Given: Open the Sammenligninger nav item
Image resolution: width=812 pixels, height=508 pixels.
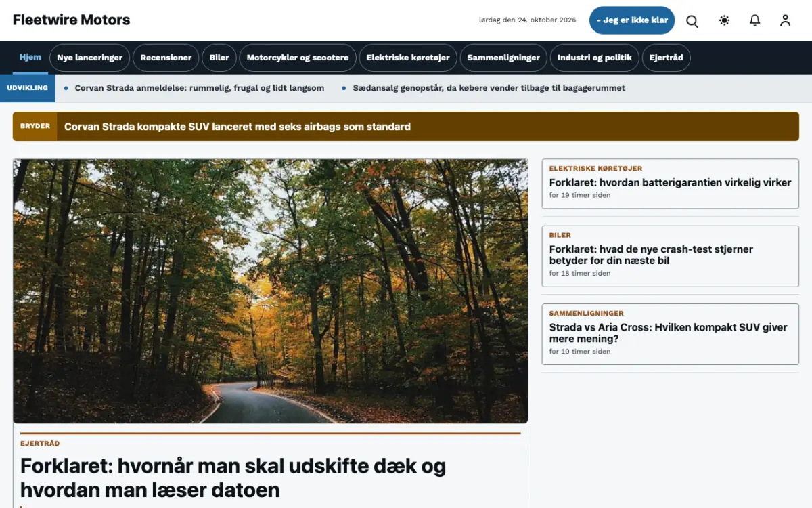Looking at the screenshot, I should tap(503, 58).
